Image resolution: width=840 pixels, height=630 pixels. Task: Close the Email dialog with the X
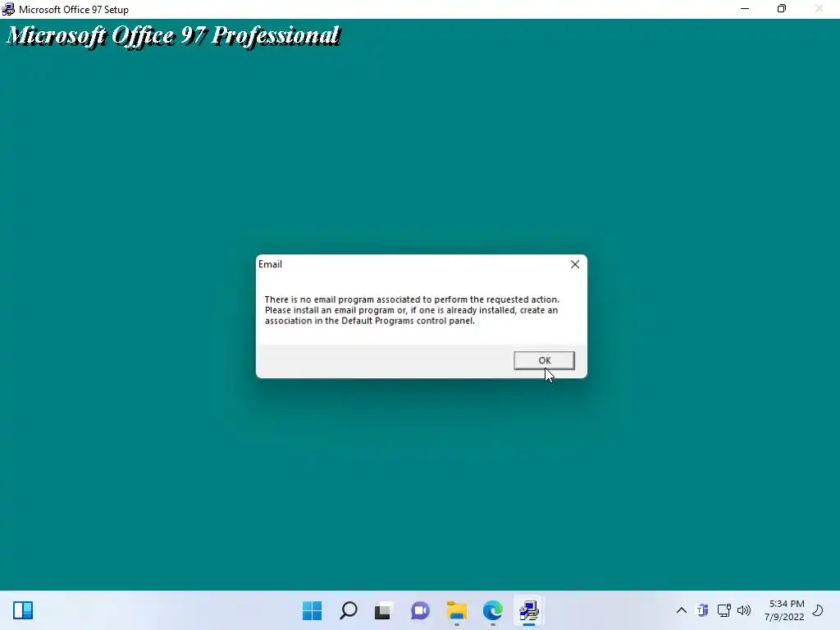click(x=575, y=264)
